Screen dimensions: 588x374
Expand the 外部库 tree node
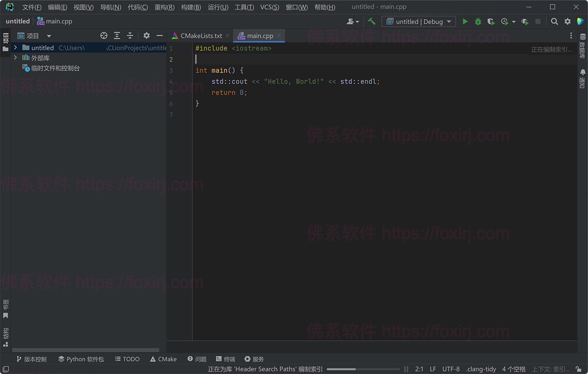pyautogui.click(x=15, y=57)
